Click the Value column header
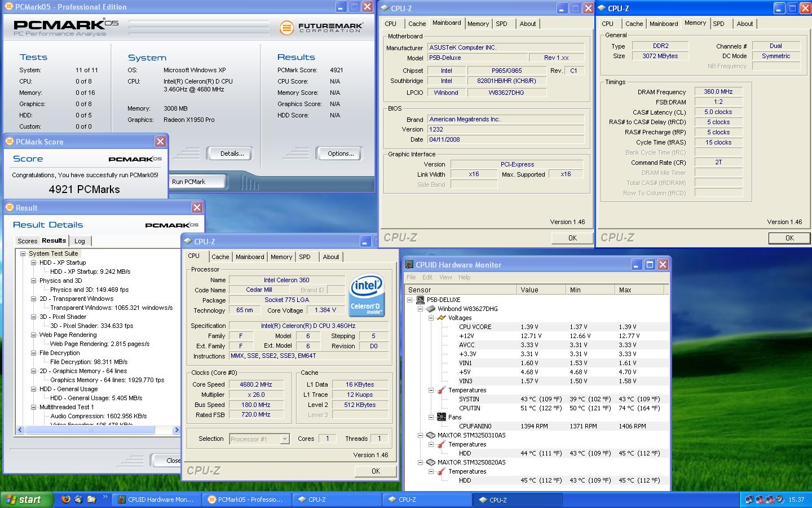Viewport: 812px width, 508px height. [541, 290]
